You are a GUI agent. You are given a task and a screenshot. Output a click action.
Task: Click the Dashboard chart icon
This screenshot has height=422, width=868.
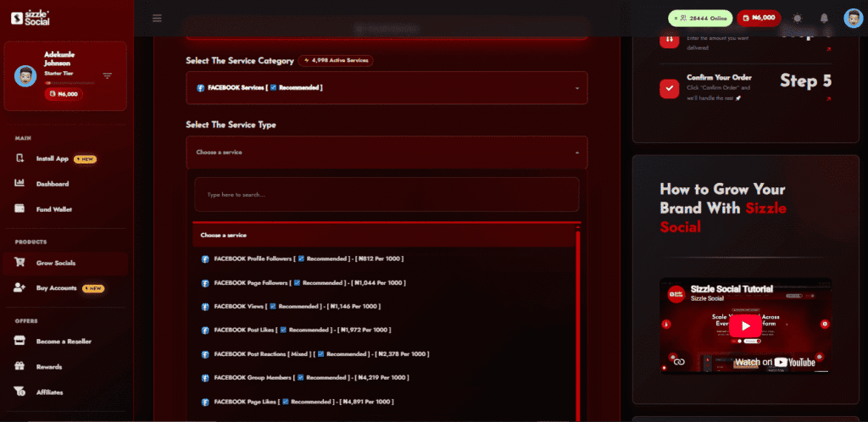pyautogui.click(x=20, y=183)
